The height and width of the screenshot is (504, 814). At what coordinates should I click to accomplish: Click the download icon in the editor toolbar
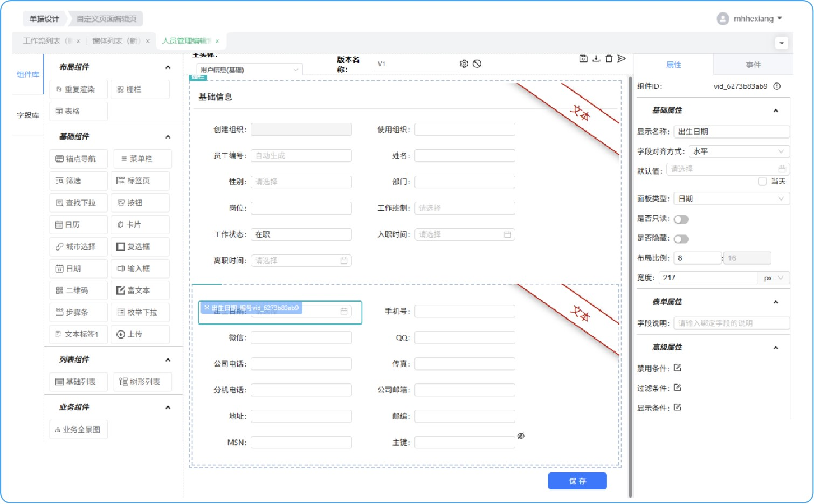(596, 58)
